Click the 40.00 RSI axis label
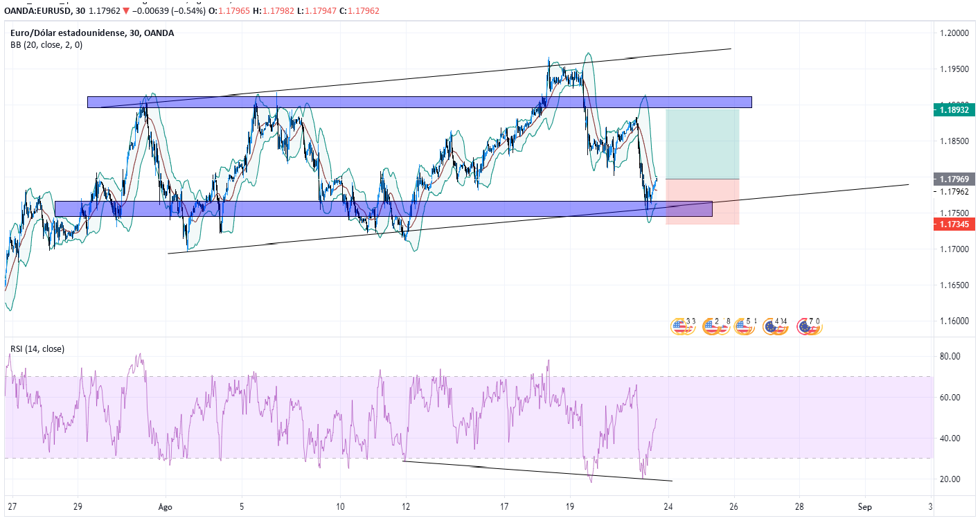Image resolution: width=980 pixels, height=523 pixels. (950, 438)
